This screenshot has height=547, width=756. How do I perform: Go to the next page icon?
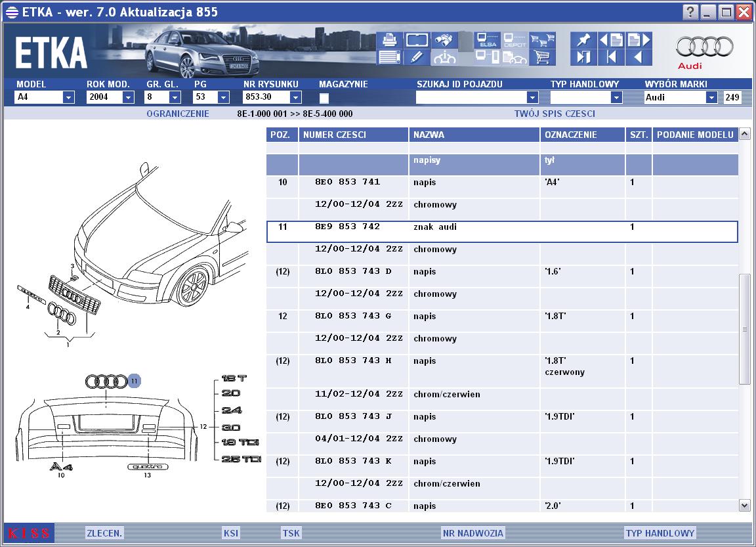point(638,39)
